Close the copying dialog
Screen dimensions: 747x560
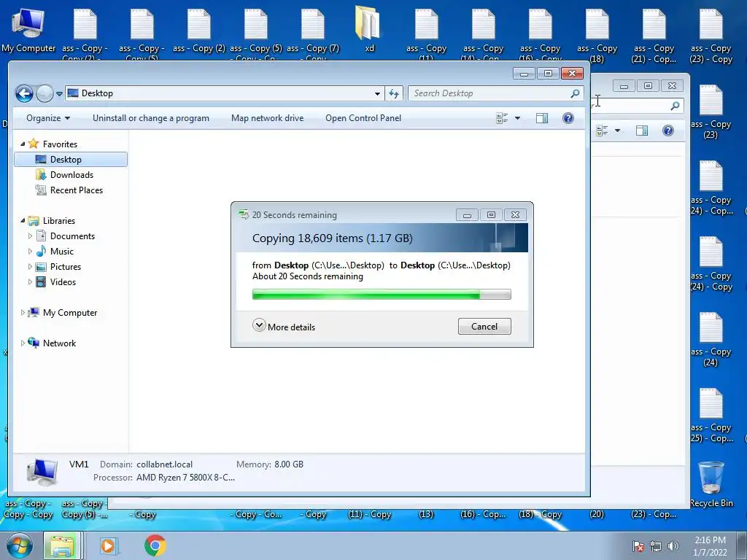(516, 215)
